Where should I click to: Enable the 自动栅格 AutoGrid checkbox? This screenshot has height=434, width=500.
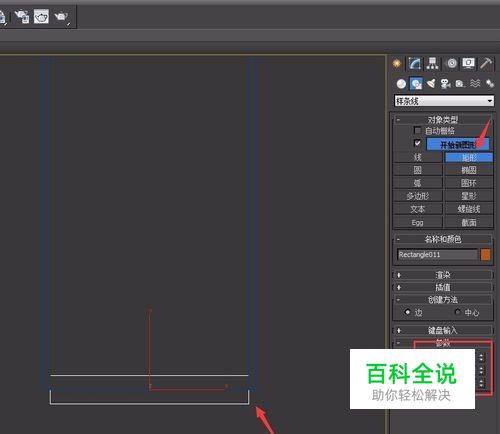point(417,130)
